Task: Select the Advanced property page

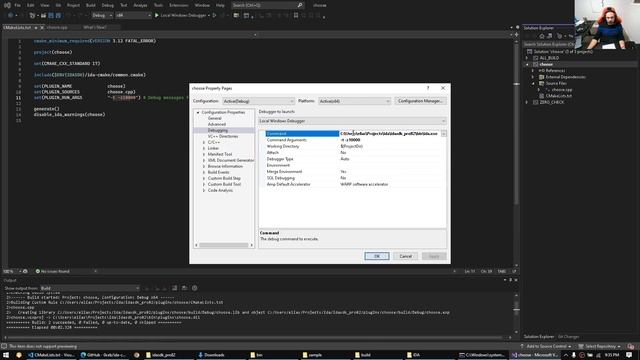Action: tap(216, 124)
